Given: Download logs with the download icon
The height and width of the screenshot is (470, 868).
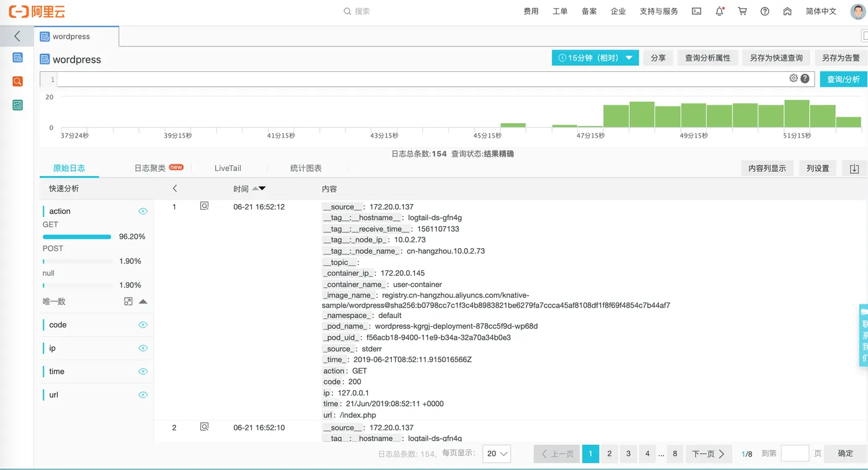Looking at the screenshot, I should (854, 168).
